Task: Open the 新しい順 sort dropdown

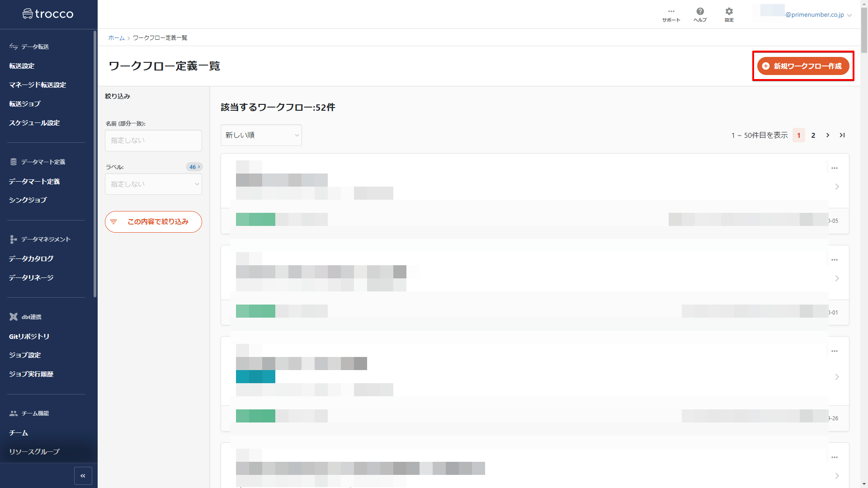Action: (x=261, y=135)
